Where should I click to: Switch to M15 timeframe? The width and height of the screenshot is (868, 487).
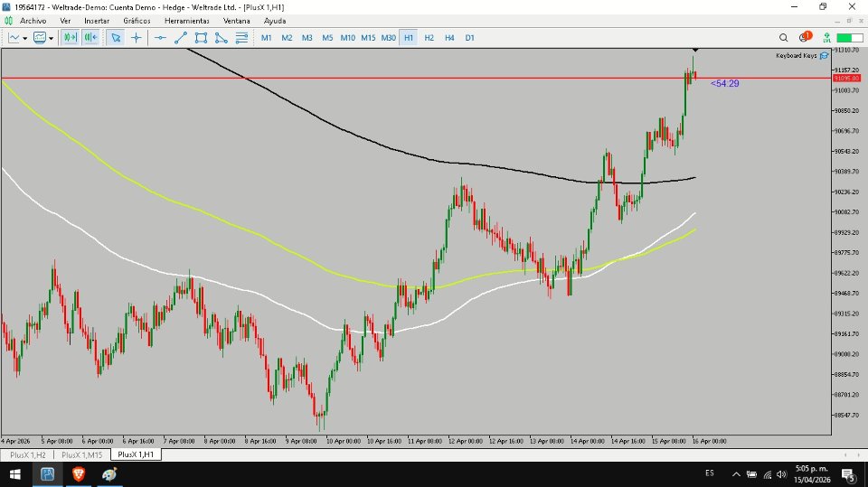pos(368,38)
